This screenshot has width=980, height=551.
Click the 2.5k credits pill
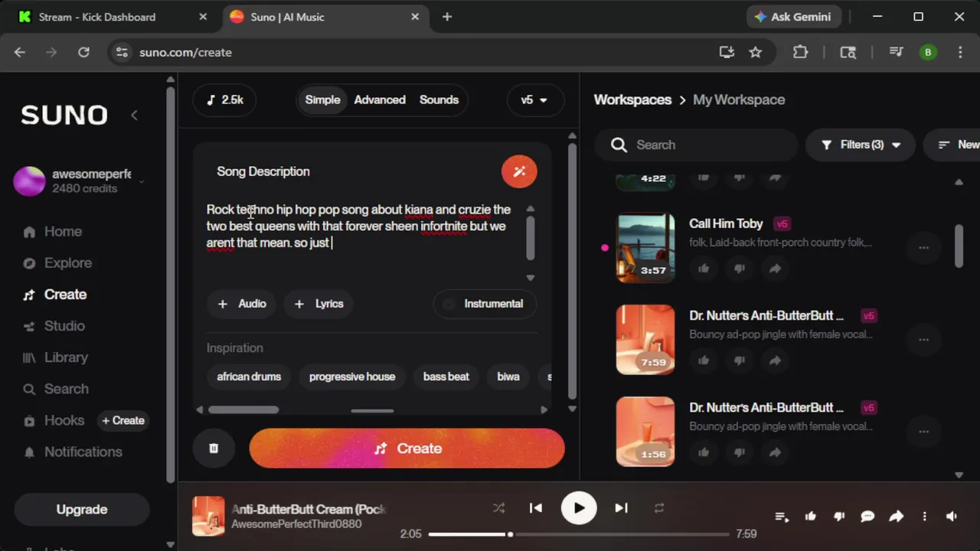tap(224, 99)
